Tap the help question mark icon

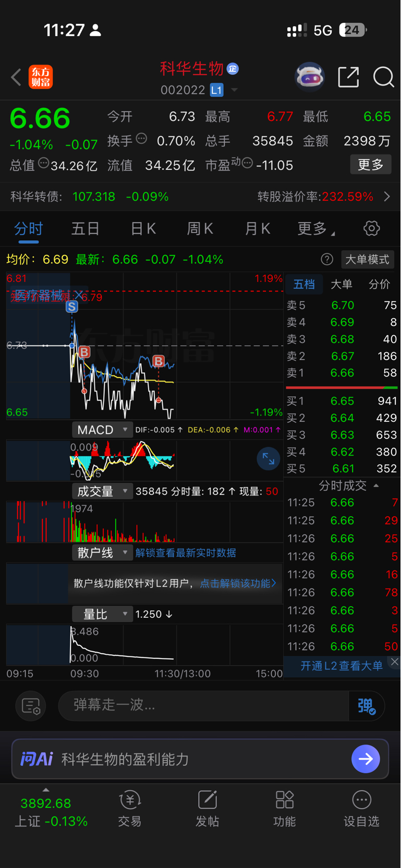[327, 259]
